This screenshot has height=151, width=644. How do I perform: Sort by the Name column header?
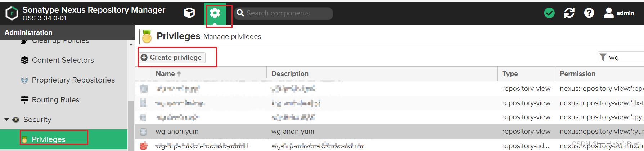point(166,74)
